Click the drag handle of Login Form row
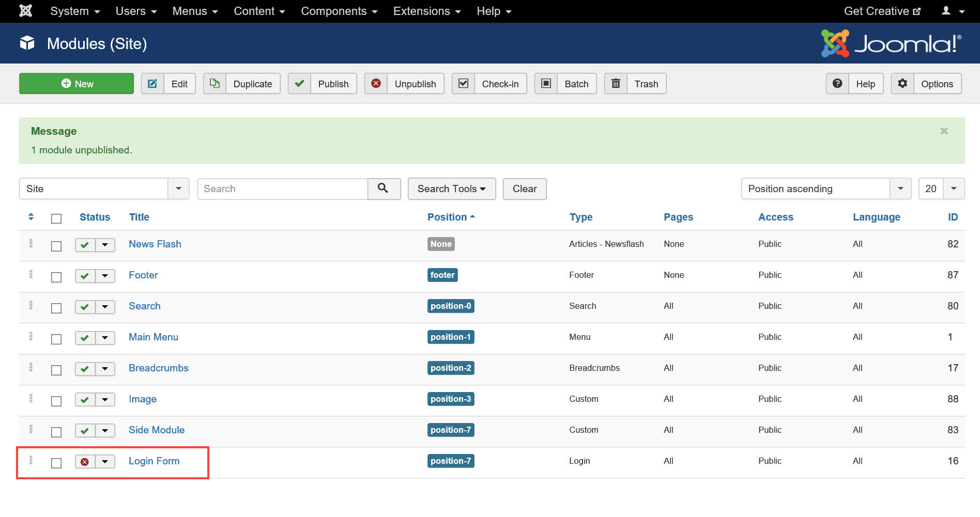Viewport: 980px width, 517px height. click(x=31, y=460)
